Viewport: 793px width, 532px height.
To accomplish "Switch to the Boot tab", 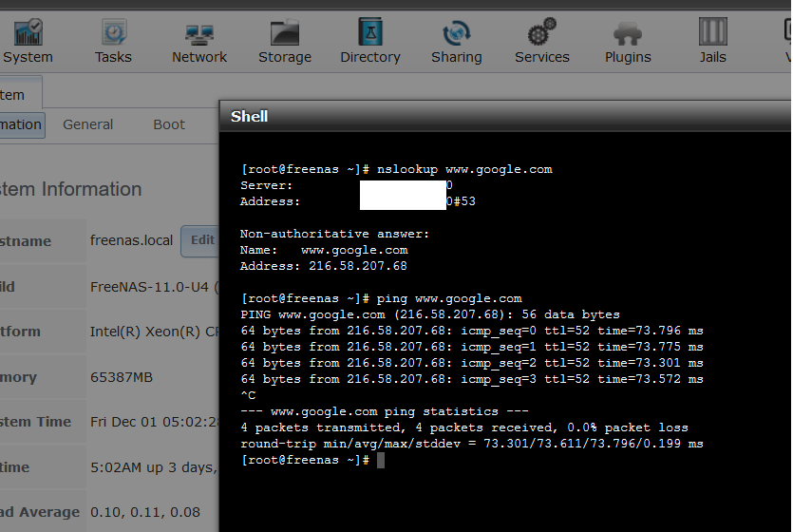I will [x=169, y=124].
